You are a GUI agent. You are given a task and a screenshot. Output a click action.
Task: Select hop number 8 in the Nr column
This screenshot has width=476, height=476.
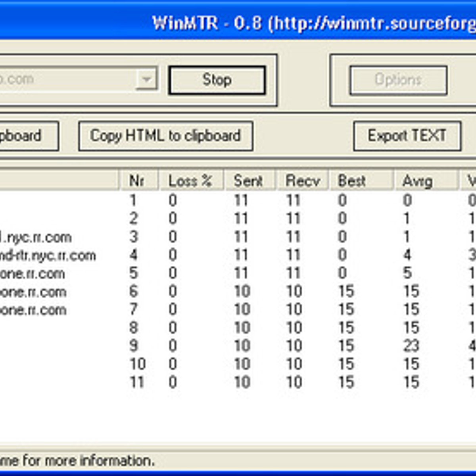134,328
